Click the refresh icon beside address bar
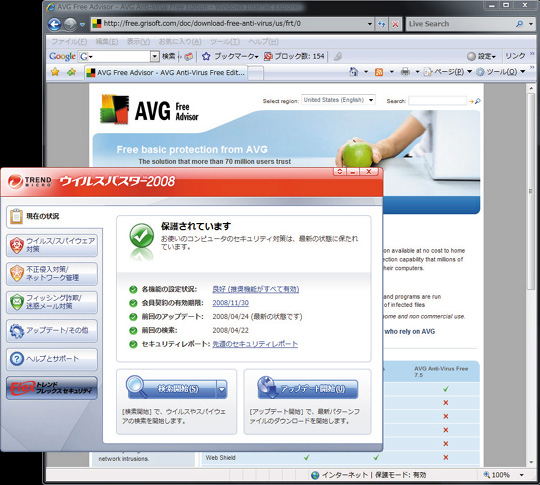540x485 pixels. click(381, 24)
